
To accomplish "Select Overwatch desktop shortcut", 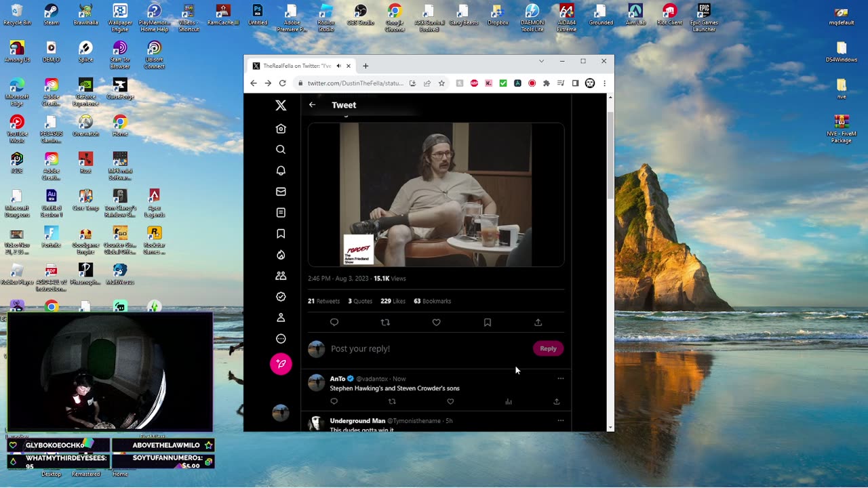I will pos(85,126).
